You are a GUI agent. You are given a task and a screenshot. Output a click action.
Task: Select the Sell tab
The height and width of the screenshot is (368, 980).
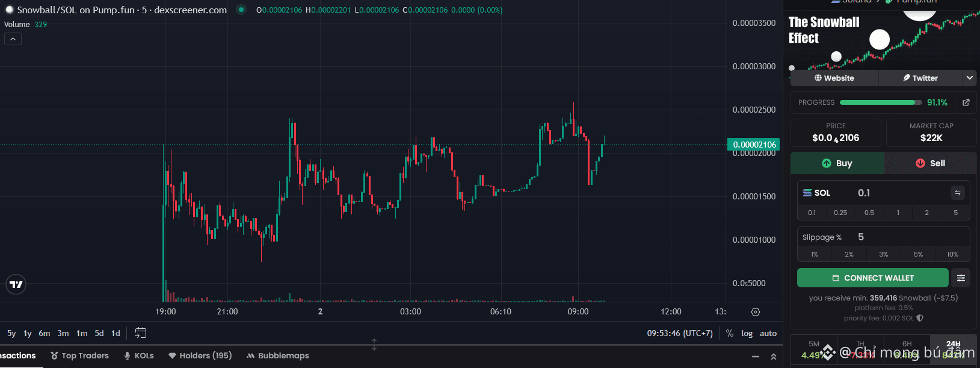[930, 163]
